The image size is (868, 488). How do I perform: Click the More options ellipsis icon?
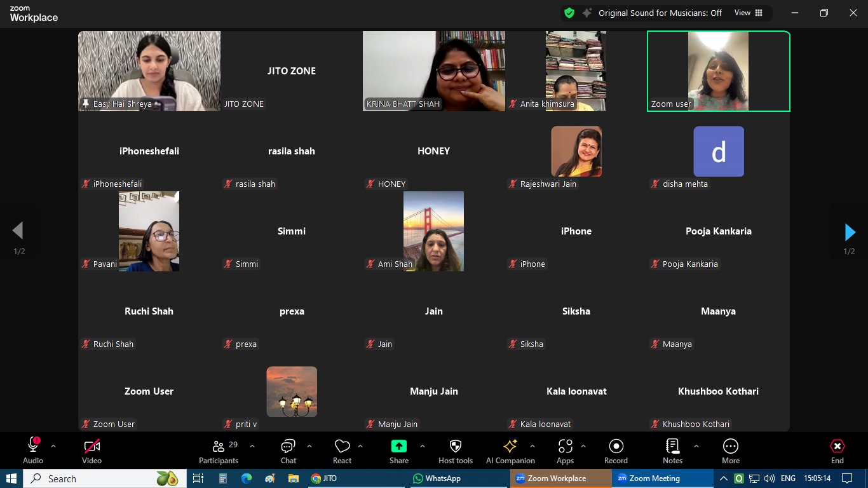[730, 446]
